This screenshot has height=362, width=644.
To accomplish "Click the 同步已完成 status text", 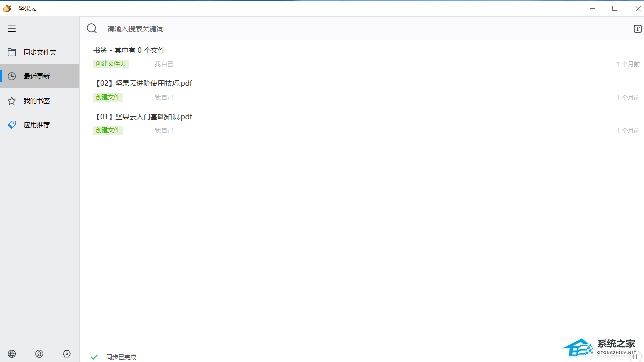I will coord(121,357).
